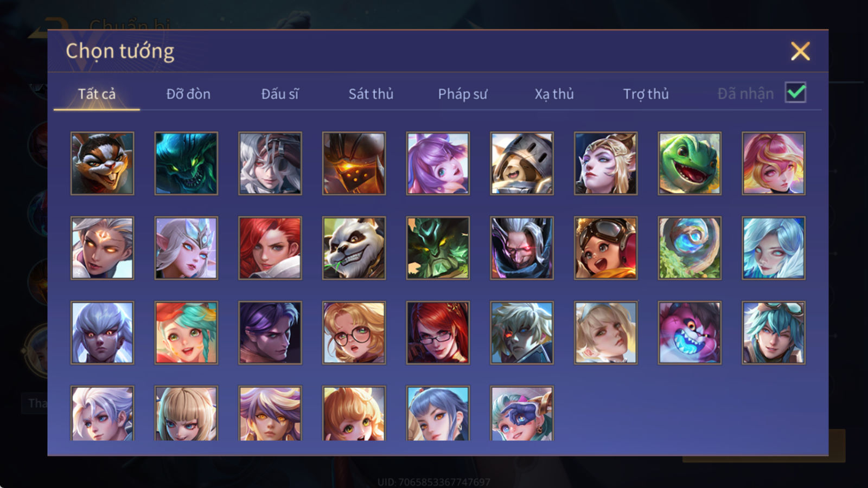Select the green chameleon hero portrait
The image size is (868, 488).
coord(690,163)
